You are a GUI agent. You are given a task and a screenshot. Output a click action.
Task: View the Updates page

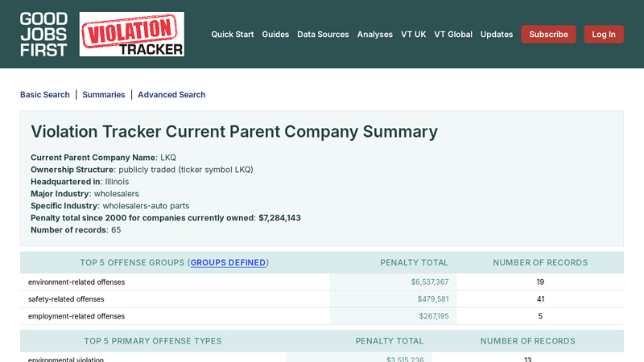pos(496,35)
